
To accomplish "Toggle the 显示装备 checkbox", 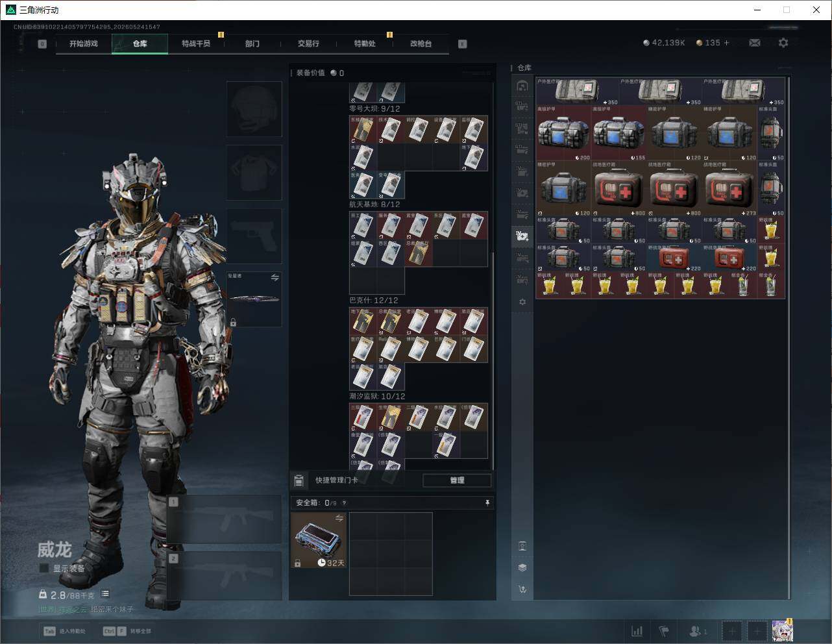I will pos(43,568).
